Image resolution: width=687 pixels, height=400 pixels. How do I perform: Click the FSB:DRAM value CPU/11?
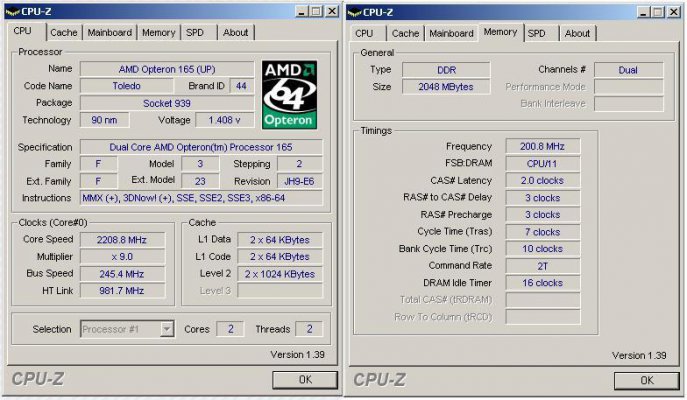543,163
